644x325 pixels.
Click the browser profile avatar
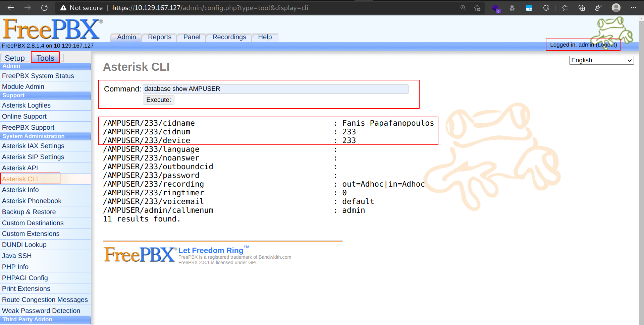616,7
